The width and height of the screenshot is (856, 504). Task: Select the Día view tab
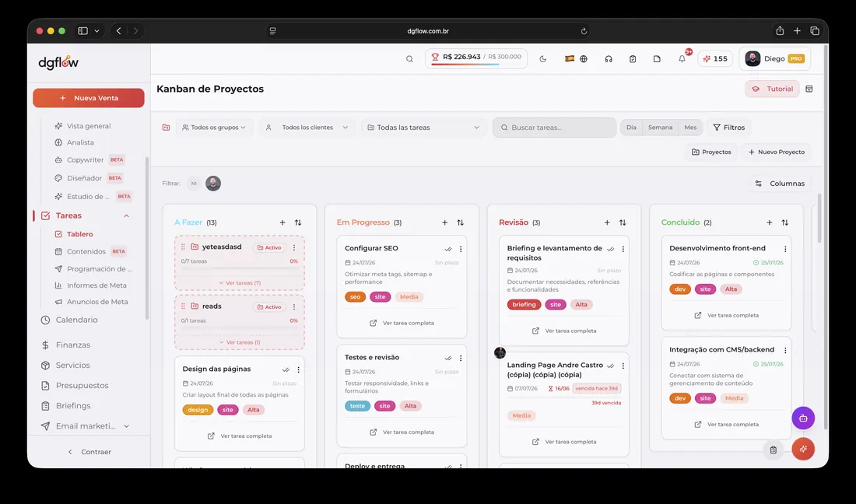point(632,128)
